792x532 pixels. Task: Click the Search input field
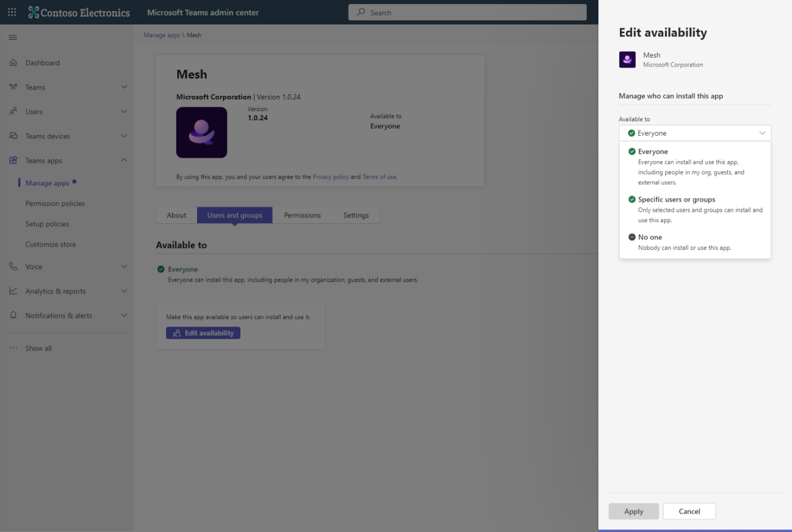[x=467, y=12]
